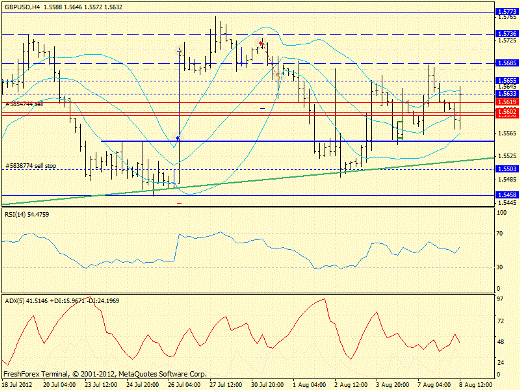Select the #5834744 sell order label
Image resolution: width=520 pixels, height=390 pixels.
(24, 104)
